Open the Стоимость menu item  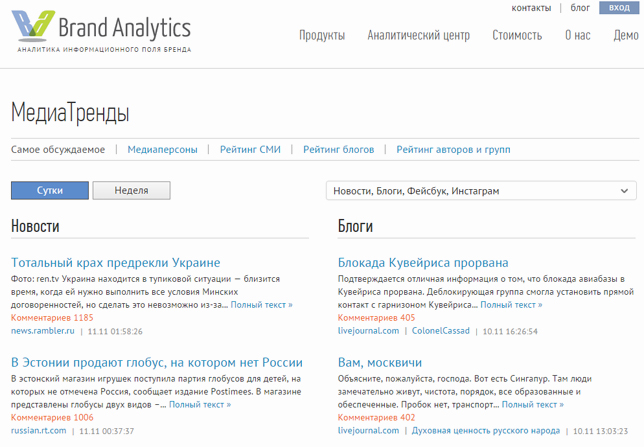click(x=517, y=35)
